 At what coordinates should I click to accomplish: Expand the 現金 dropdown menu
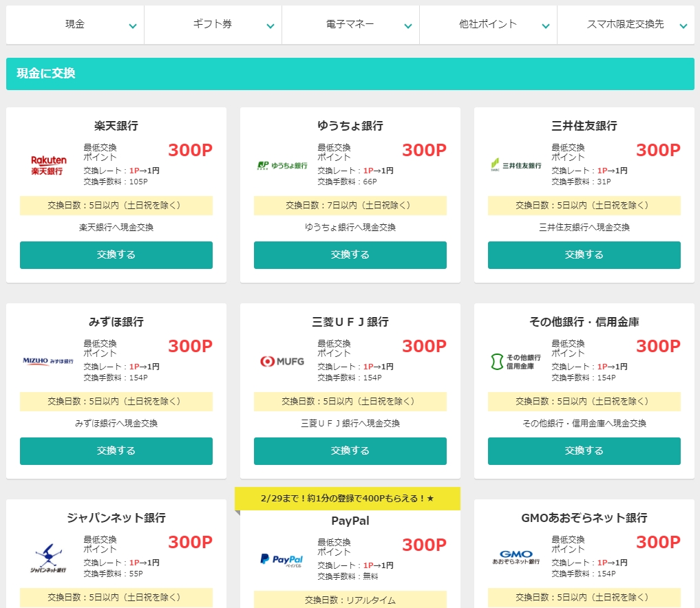pos(75,25)
